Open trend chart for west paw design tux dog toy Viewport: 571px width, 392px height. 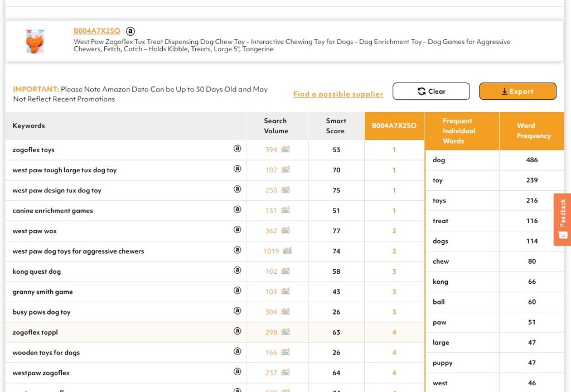(285, 190)
